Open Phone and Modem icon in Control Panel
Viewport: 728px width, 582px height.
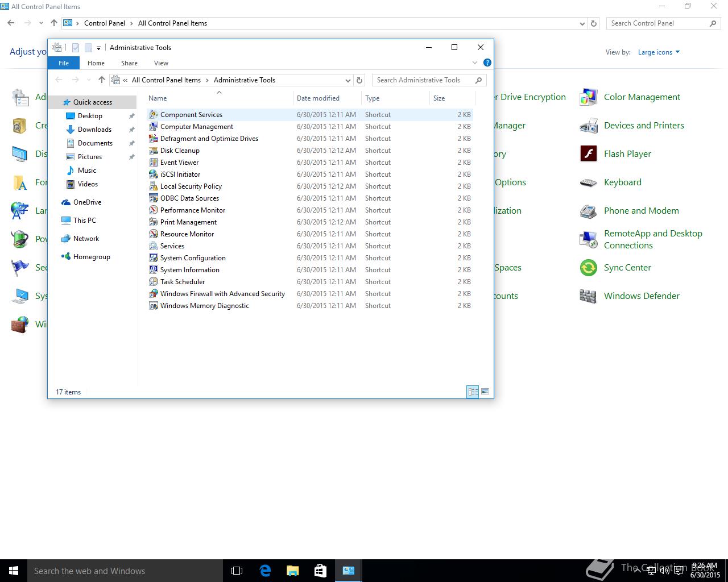pos(588,211)
